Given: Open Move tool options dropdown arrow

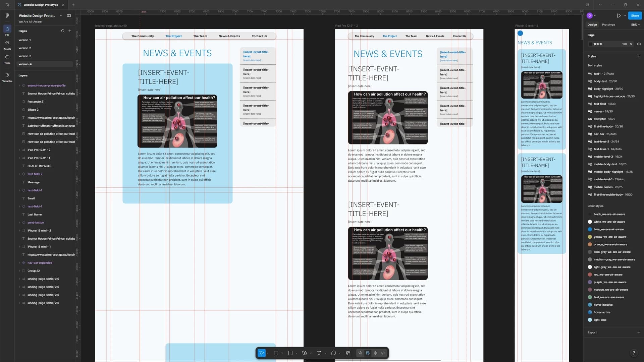Looking at the screenshot, I should [268, 353].
